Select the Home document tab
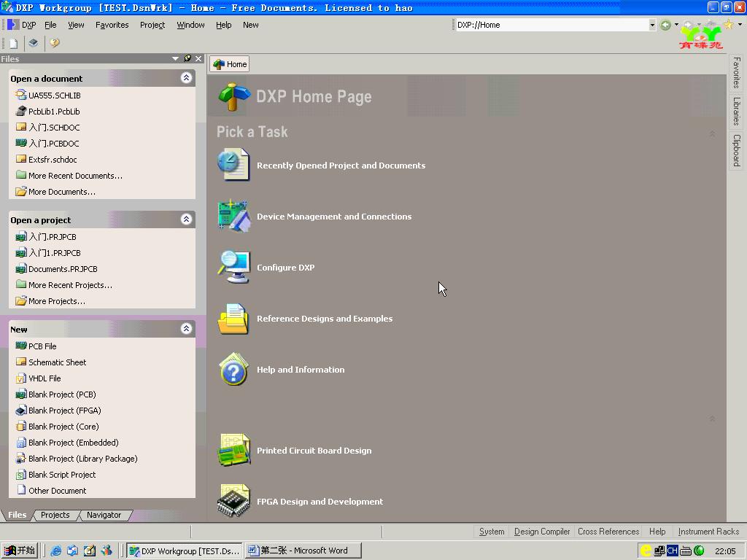This screenshot has width=747, height=560. (x=230, y=64)
